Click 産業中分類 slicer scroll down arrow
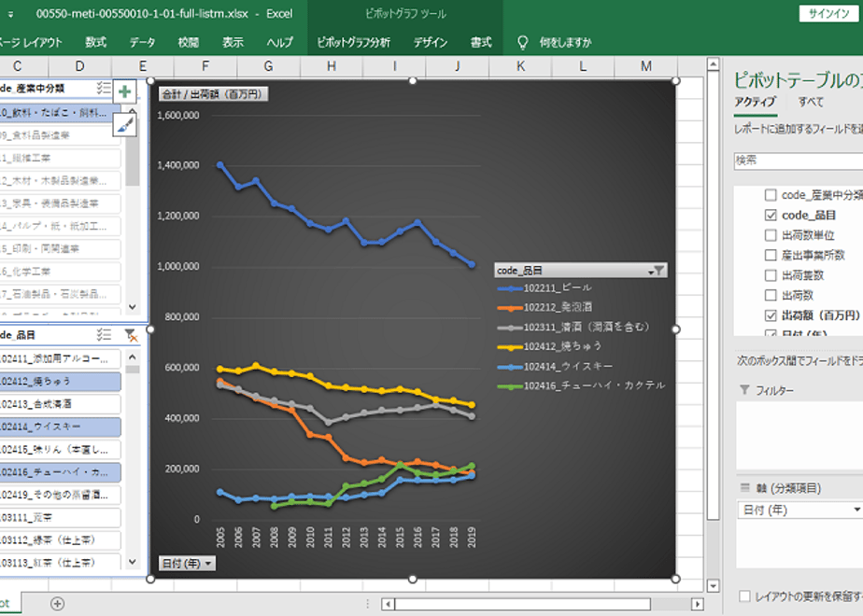This screenshot has height=616, width=863. (x=132, y=307)
